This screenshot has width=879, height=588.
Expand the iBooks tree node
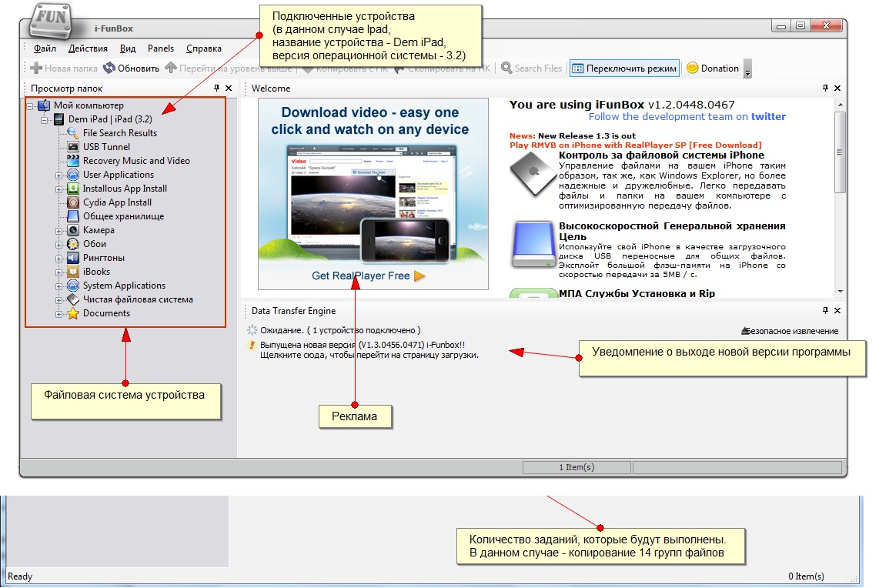pos(58,272)
